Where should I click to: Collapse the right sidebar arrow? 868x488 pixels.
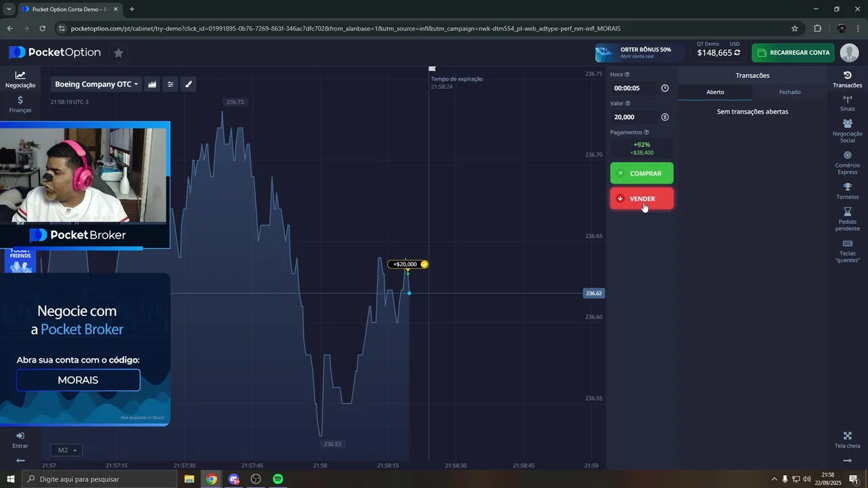(x=847, y=461)
